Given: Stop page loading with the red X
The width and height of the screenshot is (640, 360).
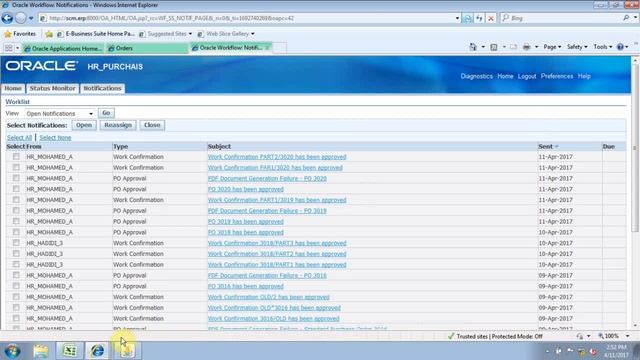Looking at the screenshot, I should pyautogui.click(x=491, y=18).
